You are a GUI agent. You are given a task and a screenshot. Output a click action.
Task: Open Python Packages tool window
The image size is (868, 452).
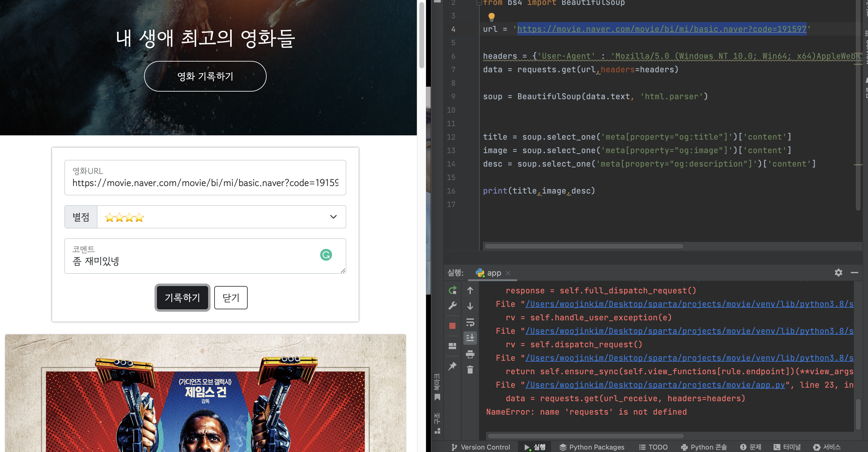coord(592,447)
